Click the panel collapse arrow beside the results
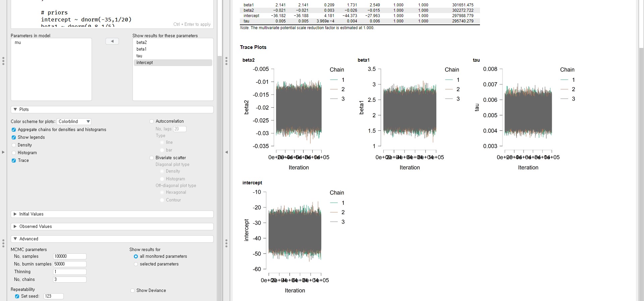 pos(226,152)
